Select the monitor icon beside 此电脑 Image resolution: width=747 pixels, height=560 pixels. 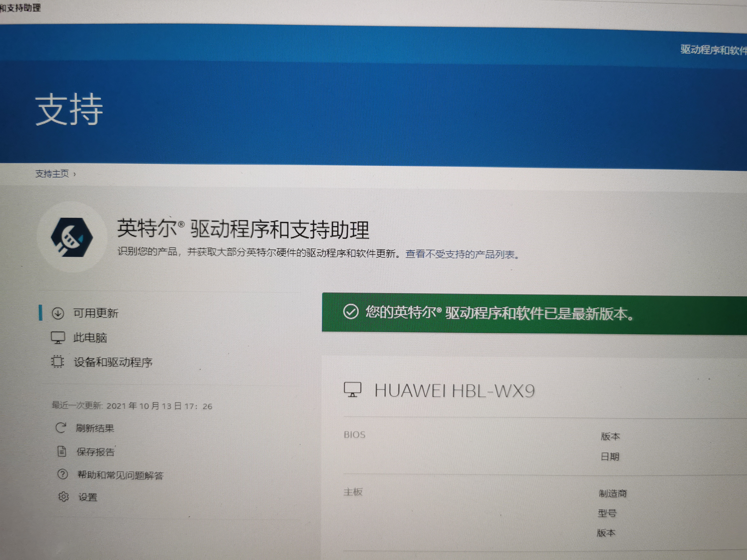tap(58, 337)
